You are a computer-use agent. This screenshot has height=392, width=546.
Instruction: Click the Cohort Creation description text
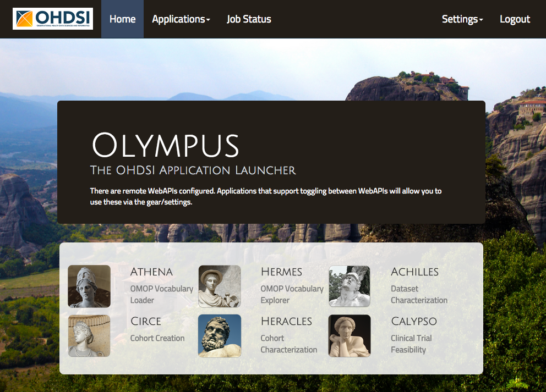click(157, 338)
